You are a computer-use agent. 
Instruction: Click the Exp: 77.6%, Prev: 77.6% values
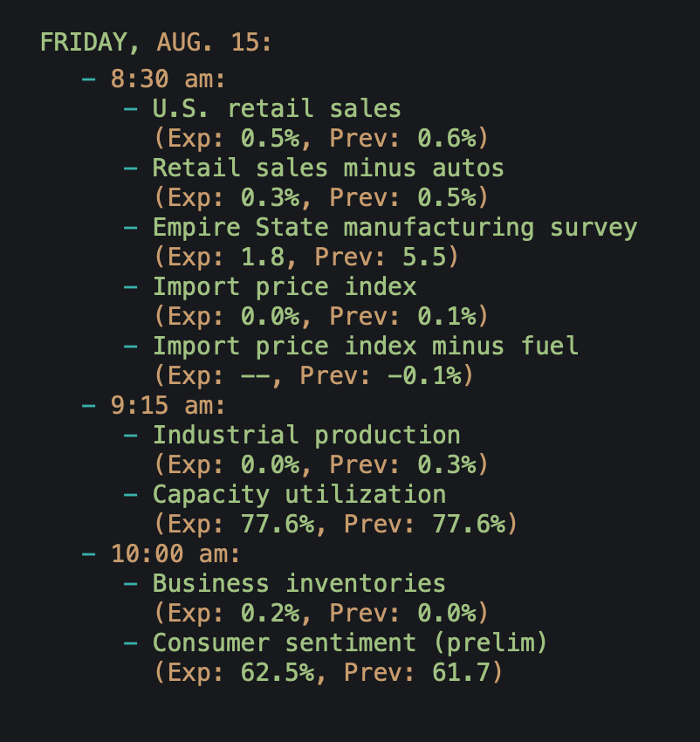pyautogui.click(x=335, y=525)
